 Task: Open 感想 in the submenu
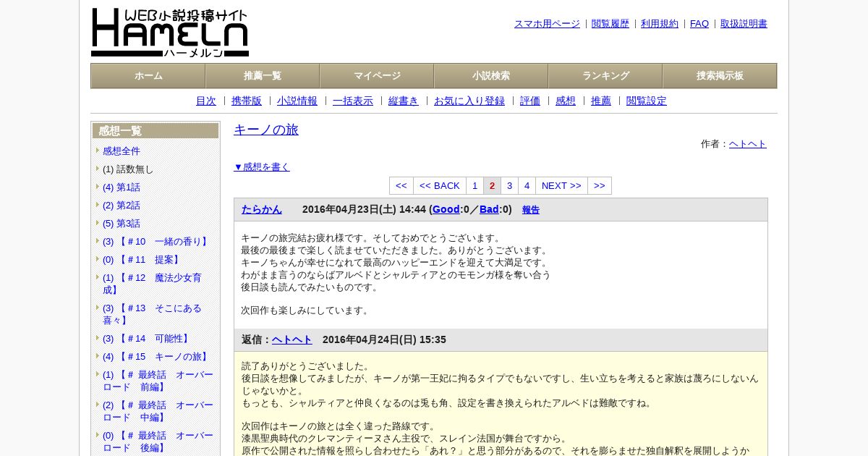[566, 101]
